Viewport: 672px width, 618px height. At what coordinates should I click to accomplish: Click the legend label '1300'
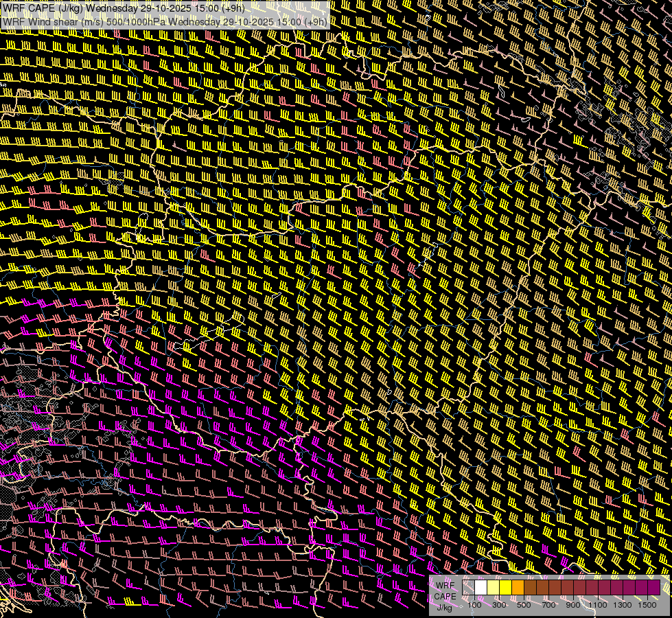623,605
